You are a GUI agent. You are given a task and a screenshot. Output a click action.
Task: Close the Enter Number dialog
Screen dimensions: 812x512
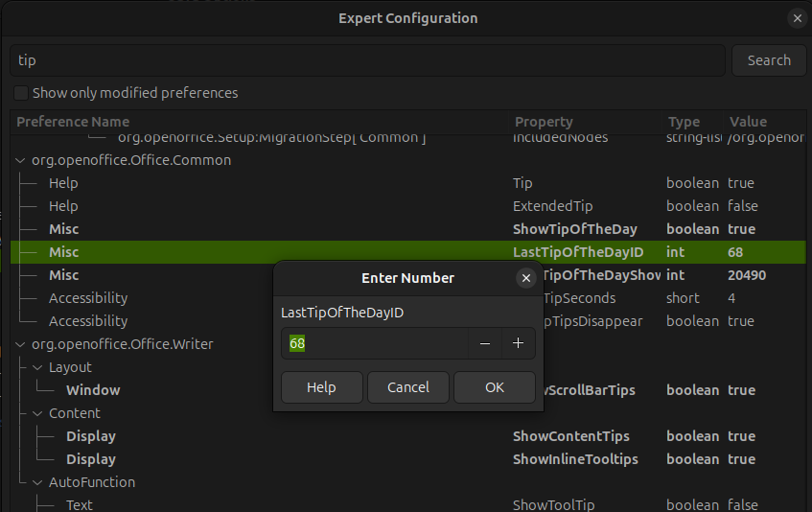[x=525, y=278]
